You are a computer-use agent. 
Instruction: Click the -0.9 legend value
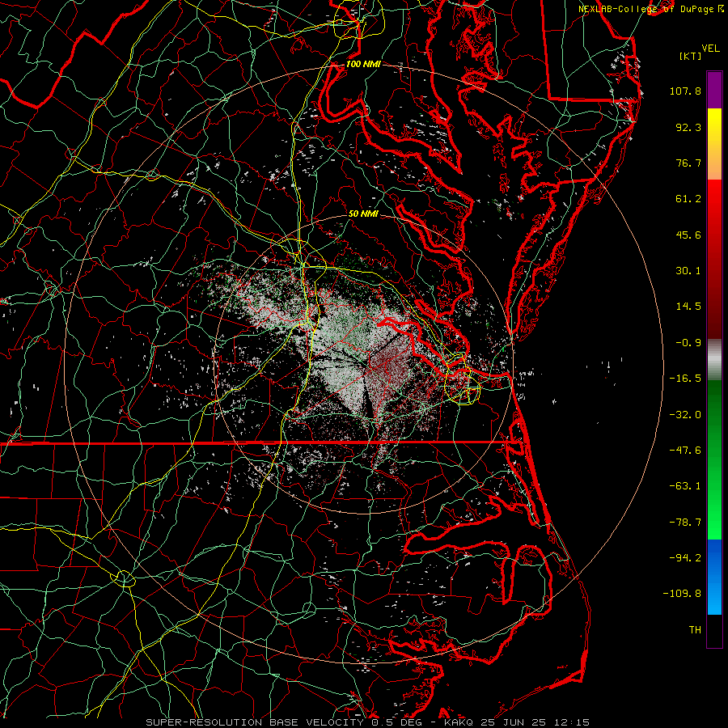pyautogui.click(x=688, y=343)
